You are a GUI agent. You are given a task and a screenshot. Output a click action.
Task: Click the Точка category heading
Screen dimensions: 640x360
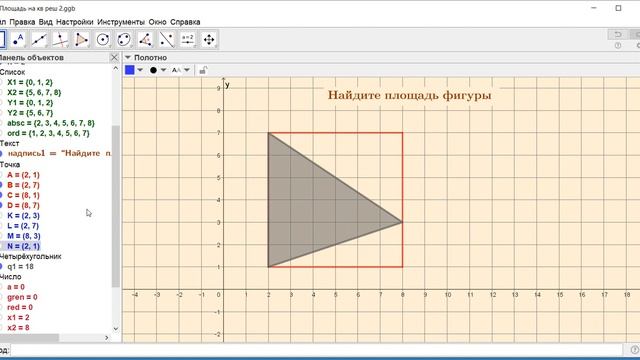point(10,164)
